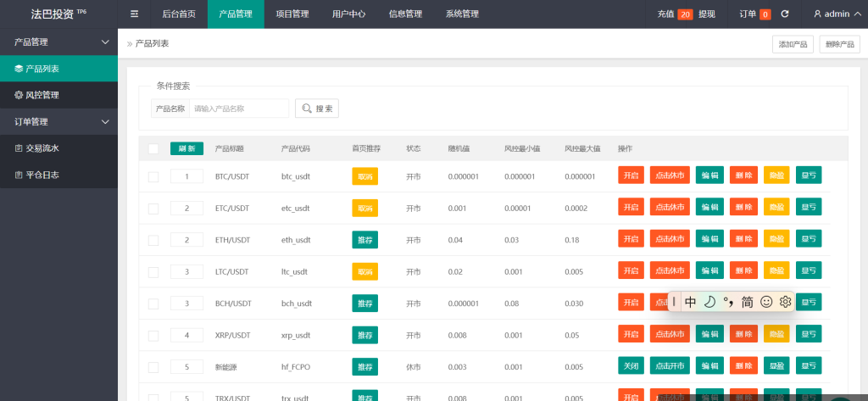Click 充值 link in top bar

pyautogui.click(x=666, y=14)
